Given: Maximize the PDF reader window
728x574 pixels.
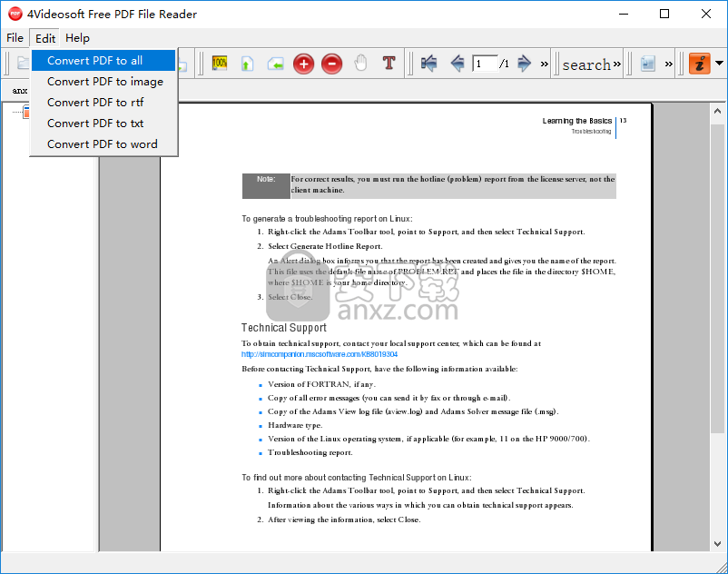Looking at the screenshot, I should coord(664,14).
